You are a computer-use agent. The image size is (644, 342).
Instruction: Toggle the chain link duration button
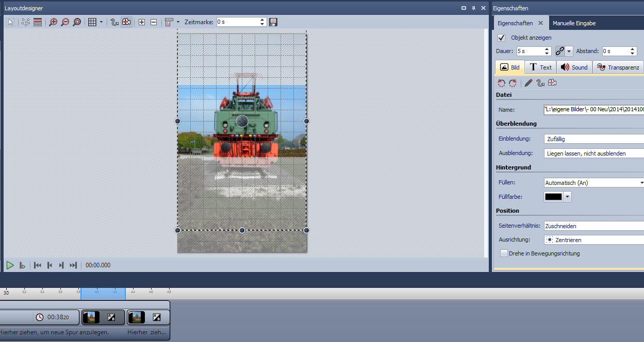click(x=559, y=51)
